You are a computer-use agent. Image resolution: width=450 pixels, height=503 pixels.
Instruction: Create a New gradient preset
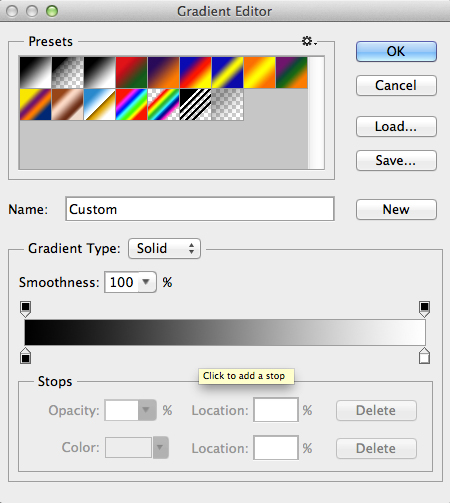[396, 209]
